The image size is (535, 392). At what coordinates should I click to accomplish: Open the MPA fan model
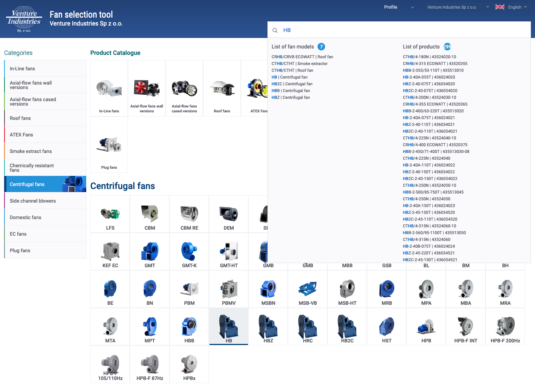coord(426,289)
